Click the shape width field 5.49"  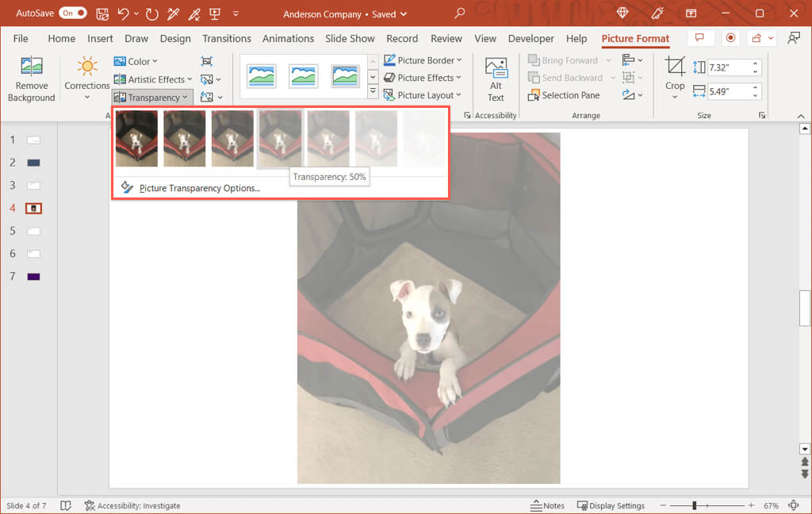730,92
